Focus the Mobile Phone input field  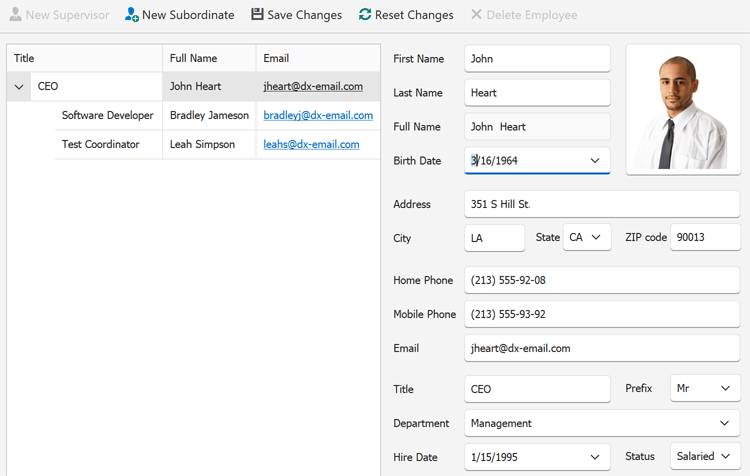(602, 315)
